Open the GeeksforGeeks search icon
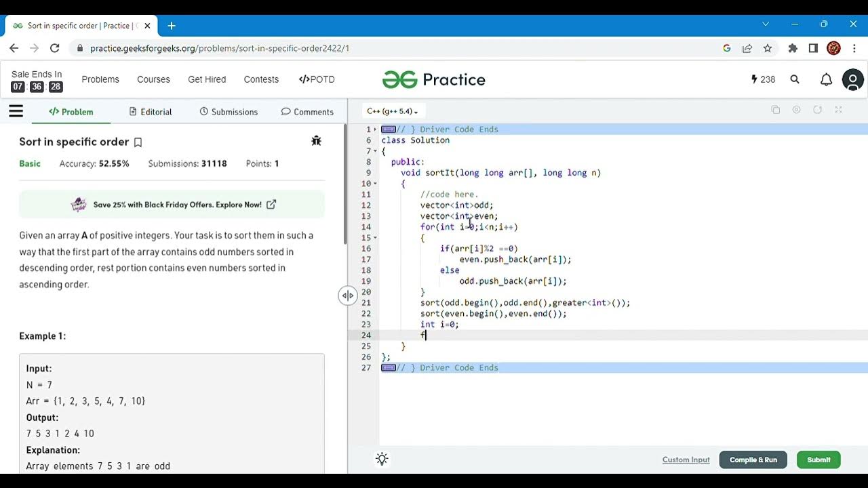This screenshot has height=488, width=868. click(x=795, y=79)
